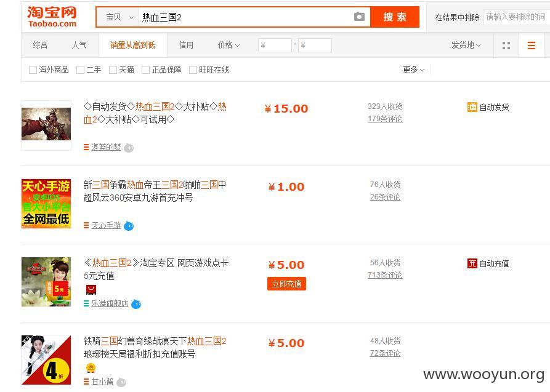Click the 立即充值 button

pos(286,284)
